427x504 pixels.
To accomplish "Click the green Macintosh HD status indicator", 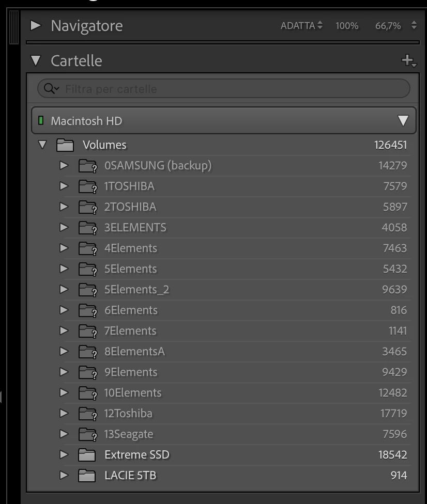I will point(41,120).
